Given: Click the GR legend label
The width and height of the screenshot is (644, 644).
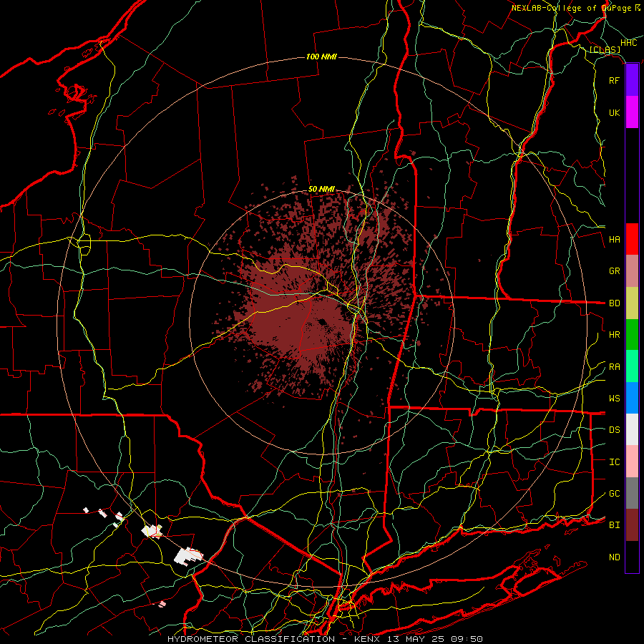Looking at the screenshot, I should pyautogui.click(x=614, y=271).
